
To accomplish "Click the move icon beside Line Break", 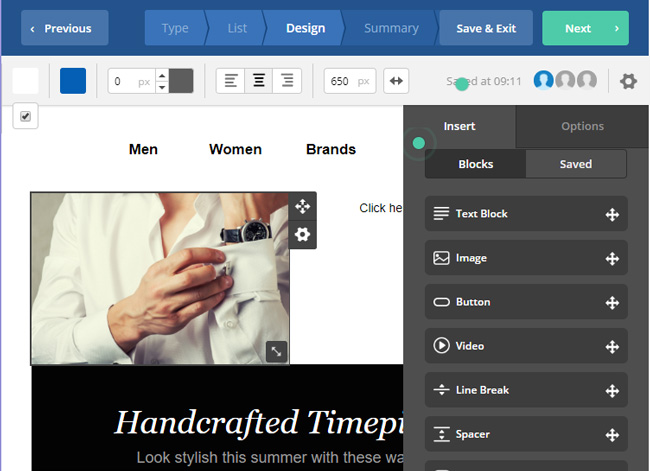I will click(612, 391).
